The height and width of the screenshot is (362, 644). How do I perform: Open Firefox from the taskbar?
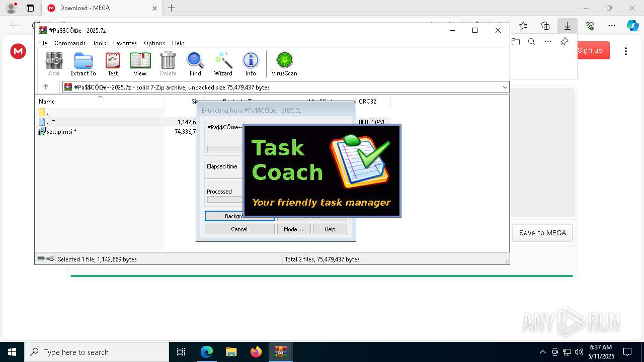pyautogui.click(x=256, y=352)
